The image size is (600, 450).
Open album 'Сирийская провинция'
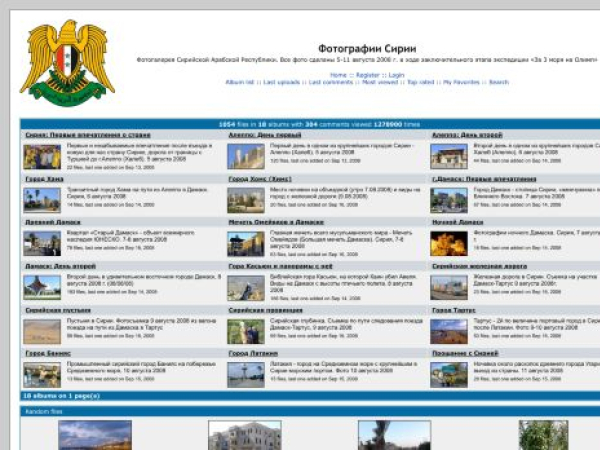(x=266, y=310)
